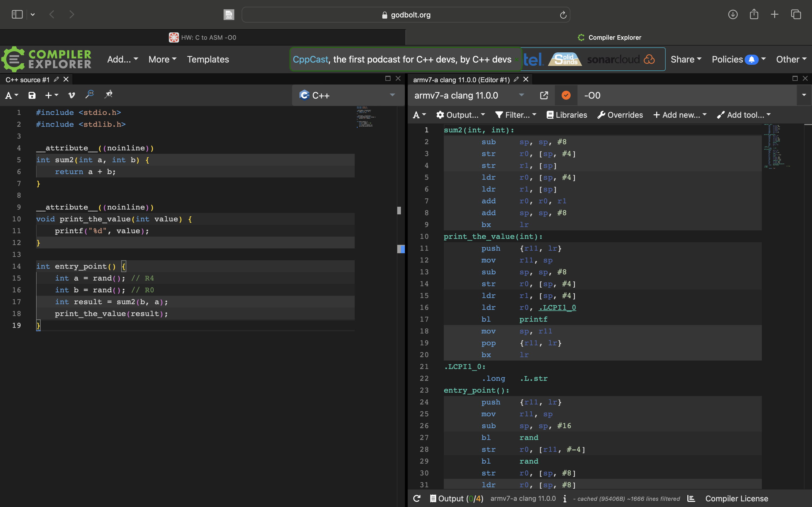Open the Filter... dropdown in the compiler pane
The image size is (812, 507).
[516, 115]
